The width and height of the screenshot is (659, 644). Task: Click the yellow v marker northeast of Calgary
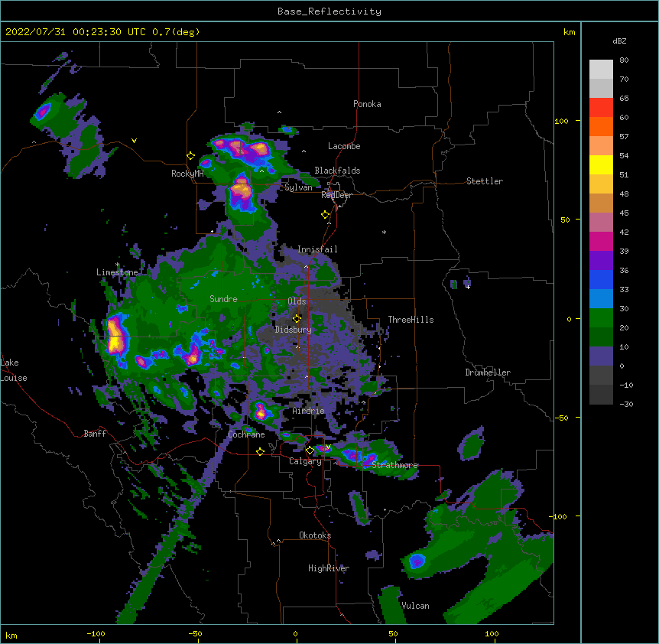328,446
